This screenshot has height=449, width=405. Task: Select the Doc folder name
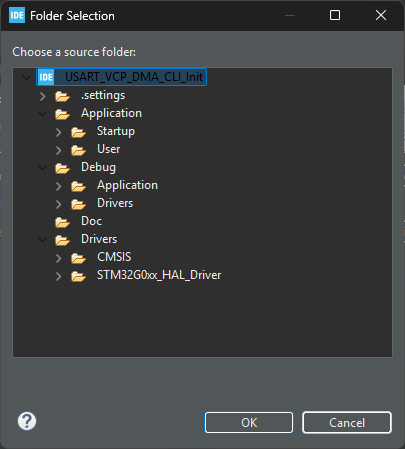(x=91, y=221)
